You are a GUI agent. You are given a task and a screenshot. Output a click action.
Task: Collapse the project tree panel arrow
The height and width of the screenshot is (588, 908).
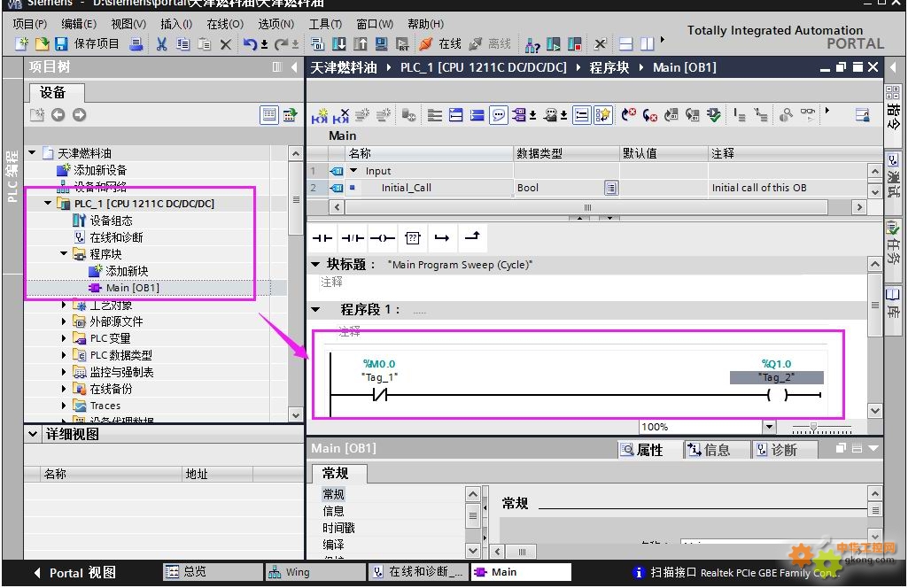pos(294,67)
